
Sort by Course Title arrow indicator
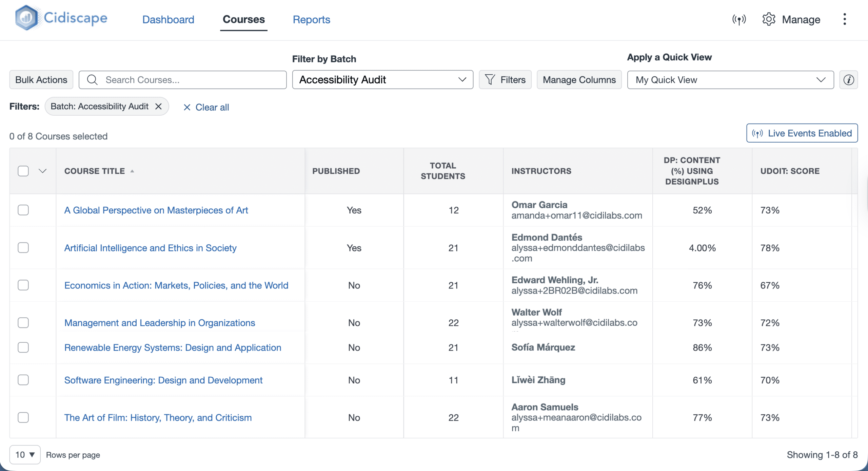tap(132, 171)
